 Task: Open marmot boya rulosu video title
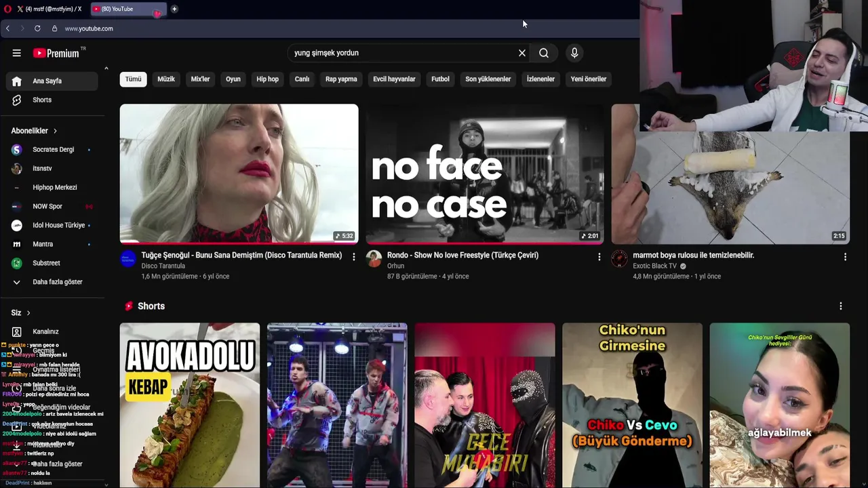[693, 256]
